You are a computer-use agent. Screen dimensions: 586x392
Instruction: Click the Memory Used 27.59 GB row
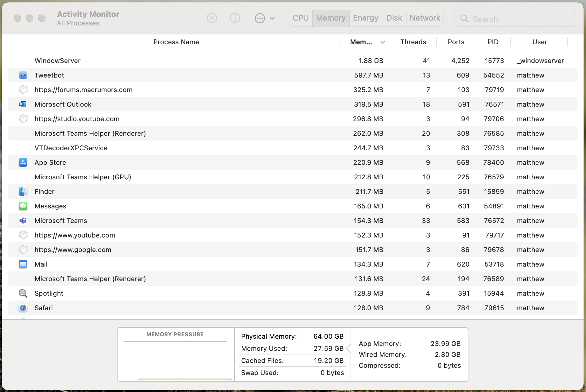point(292,348)
